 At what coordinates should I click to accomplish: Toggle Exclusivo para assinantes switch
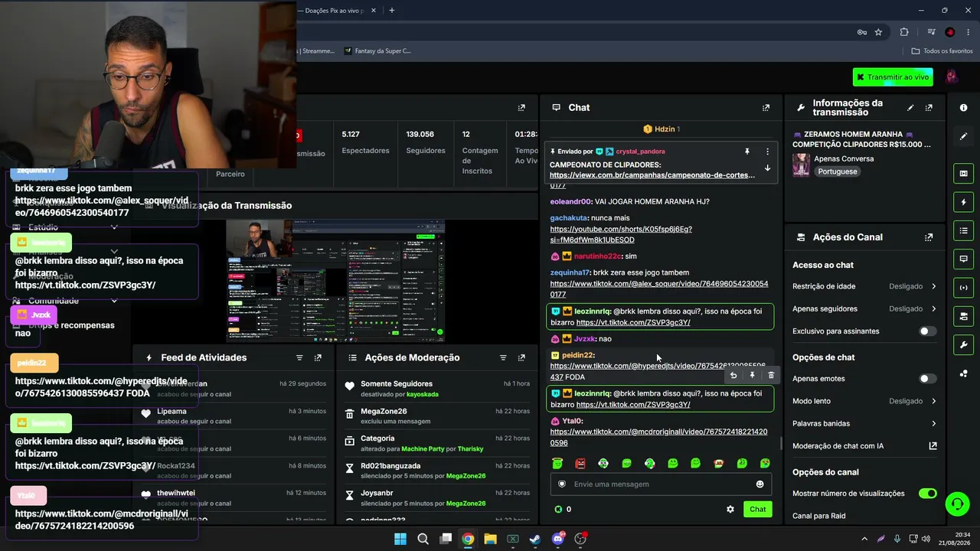(927, 331)
